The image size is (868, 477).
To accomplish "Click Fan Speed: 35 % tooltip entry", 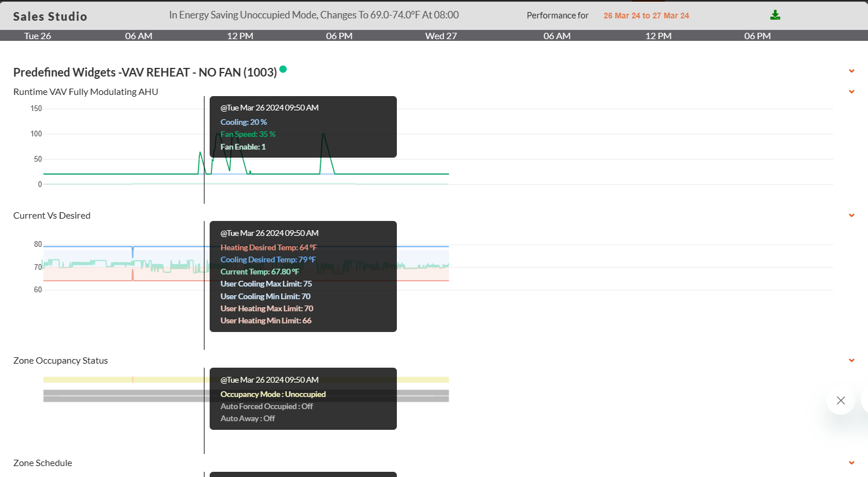I will pyautogui.click(x=248, y=134).
